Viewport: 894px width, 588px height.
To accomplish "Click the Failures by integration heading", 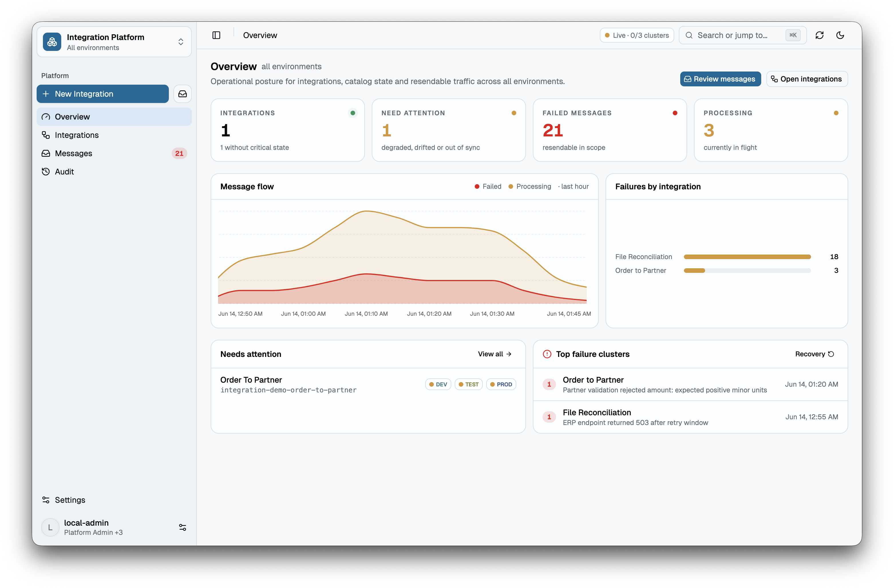I will (x=658, y=187).
